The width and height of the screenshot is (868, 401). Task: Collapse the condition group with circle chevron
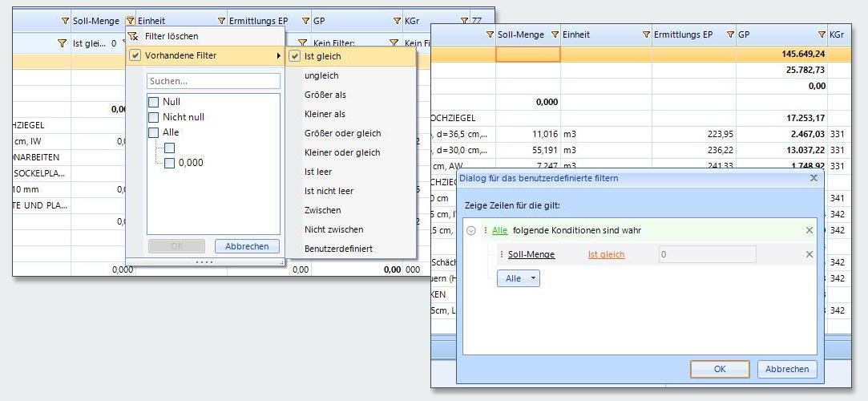click(x=471, y=231)
